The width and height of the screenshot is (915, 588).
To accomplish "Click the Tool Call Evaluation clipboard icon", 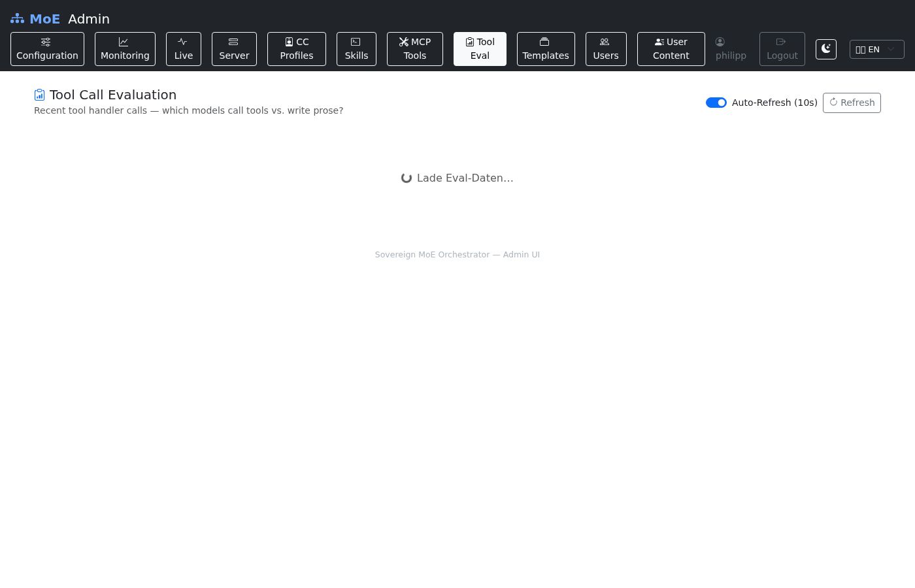I will pyautogui.click(x=40, y=95).
